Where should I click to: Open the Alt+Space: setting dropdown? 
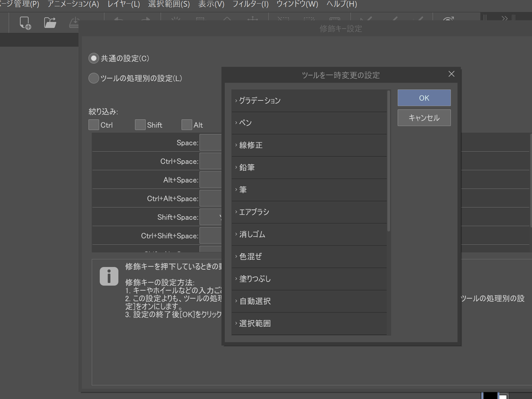(211, 180)
